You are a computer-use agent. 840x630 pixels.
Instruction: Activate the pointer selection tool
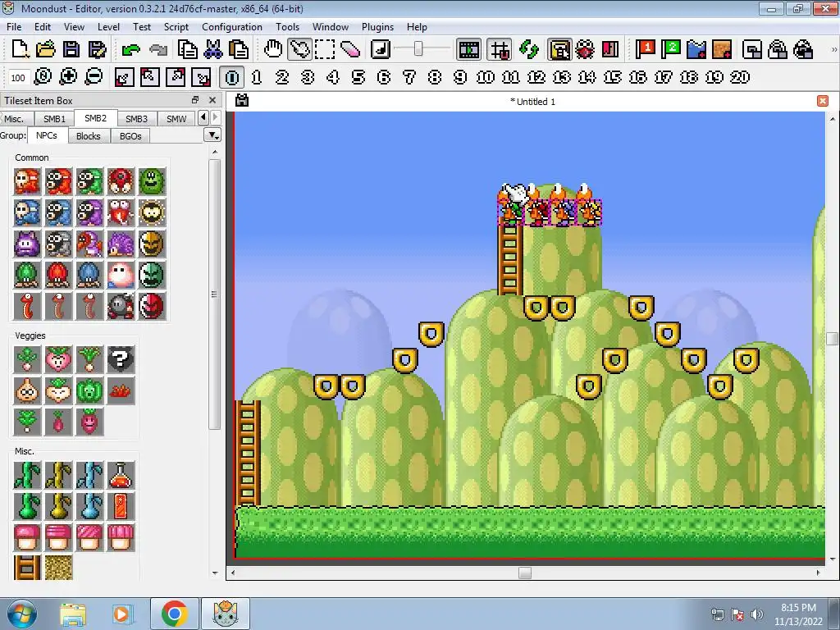299,49
